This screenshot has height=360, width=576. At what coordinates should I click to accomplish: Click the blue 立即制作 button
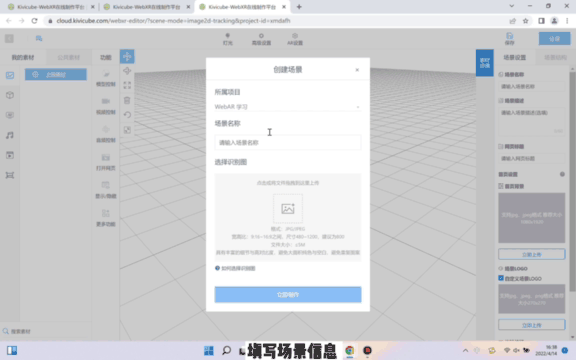pos(288,295)
